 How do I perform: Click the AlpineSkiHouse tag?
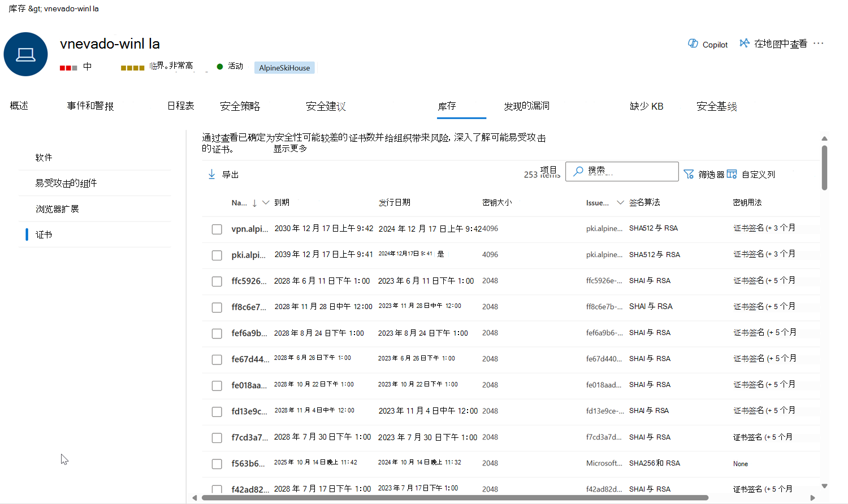[284, 68]
